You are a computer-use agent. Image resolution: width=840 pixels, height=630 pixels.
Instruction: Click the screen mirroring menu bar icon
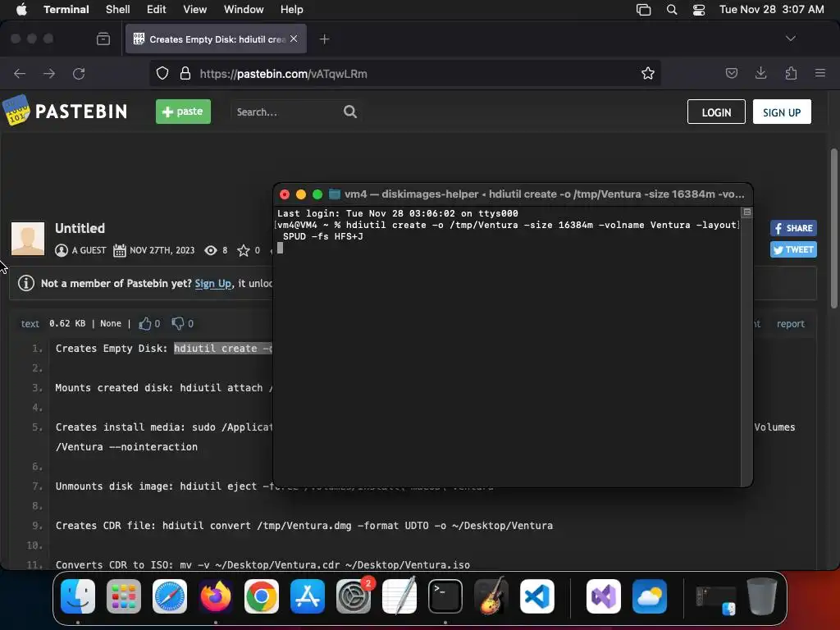(x=643, y=10)
